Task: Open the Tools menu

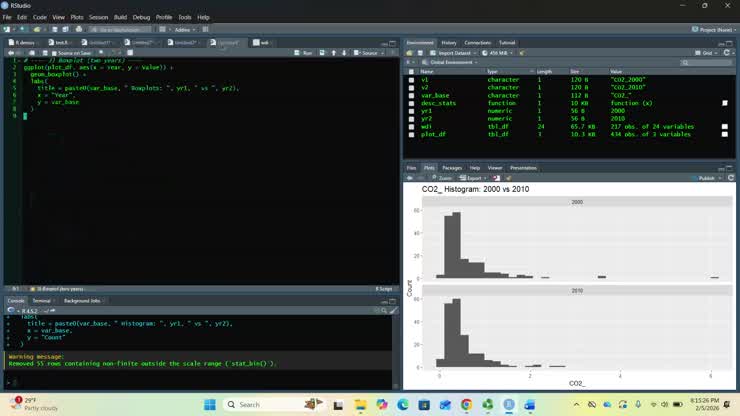Action: (185, 17)
